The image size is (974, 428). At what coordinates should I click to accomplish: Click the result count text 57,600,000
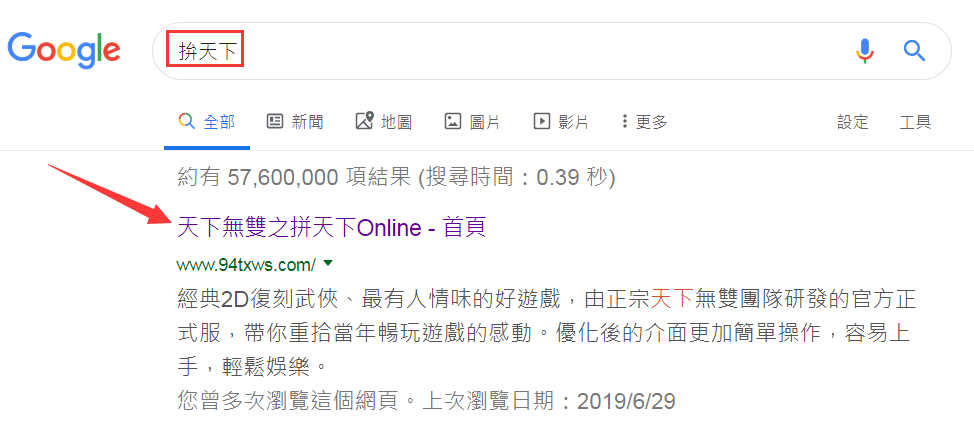click(283, 178)
